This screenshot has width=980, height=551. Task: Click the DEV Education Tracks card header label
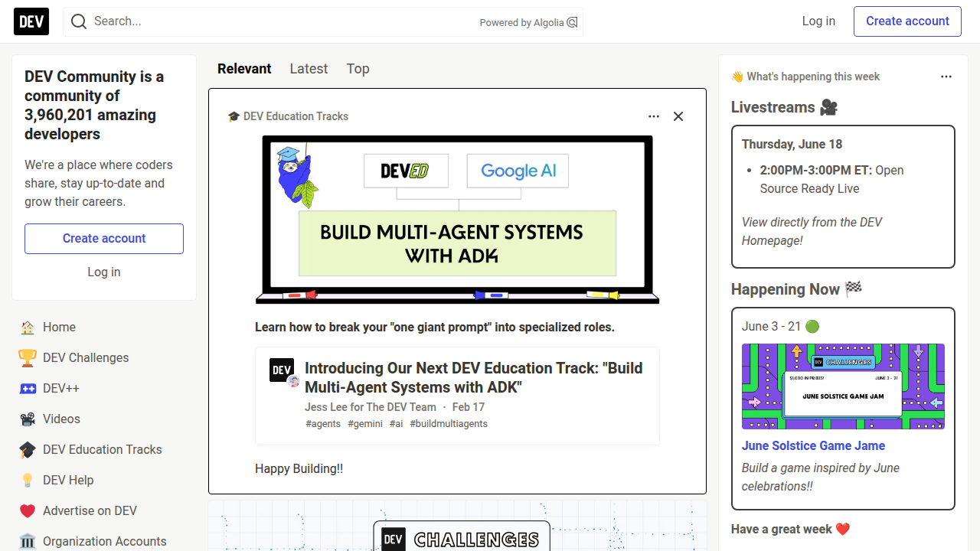(x=288, y=116)
